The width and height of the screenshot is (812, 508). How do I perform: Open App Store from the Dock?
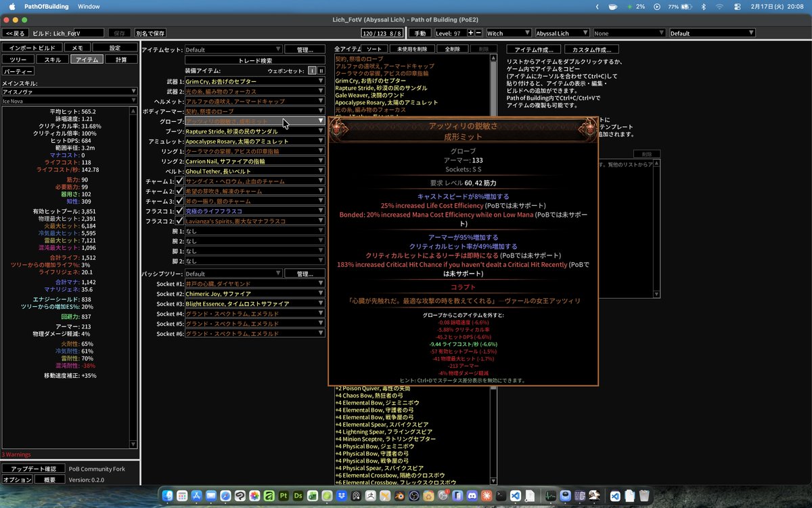click(x=196, y=496)
